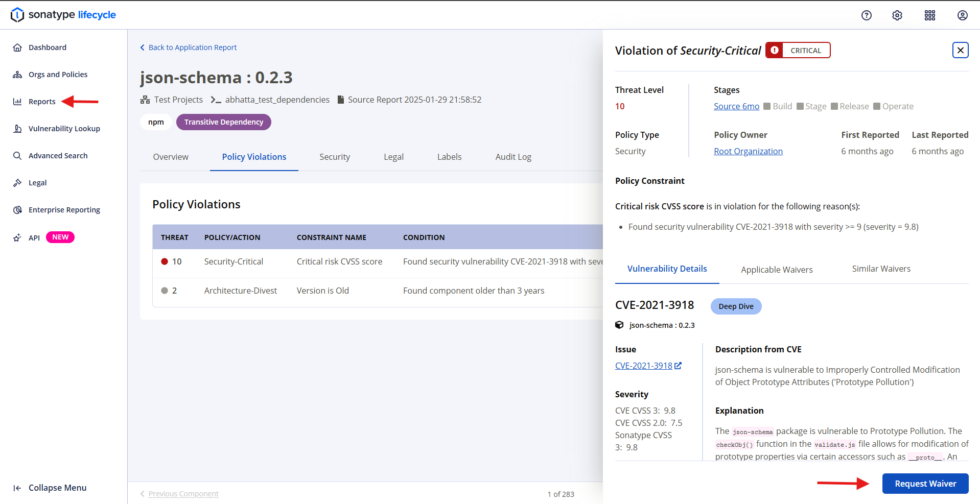
Task: Click the Source Report document icon
Action: 341,100
